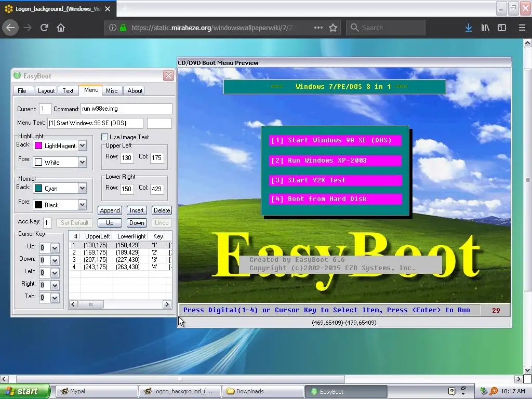The height and width of the screenshot is (399, 532).
Task: Click the Upper Left Row field
Action: pyautogui.click(x=126, y=158)
